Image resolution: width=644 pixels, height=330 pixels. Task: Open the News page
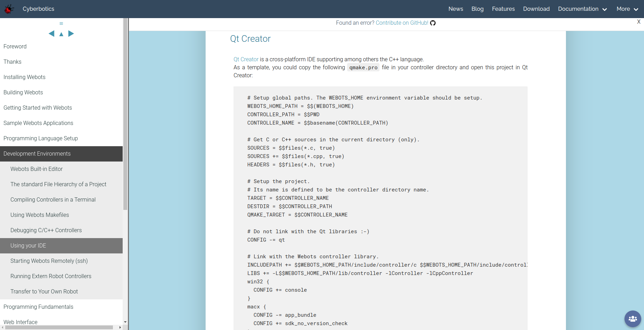coord(456,9)
